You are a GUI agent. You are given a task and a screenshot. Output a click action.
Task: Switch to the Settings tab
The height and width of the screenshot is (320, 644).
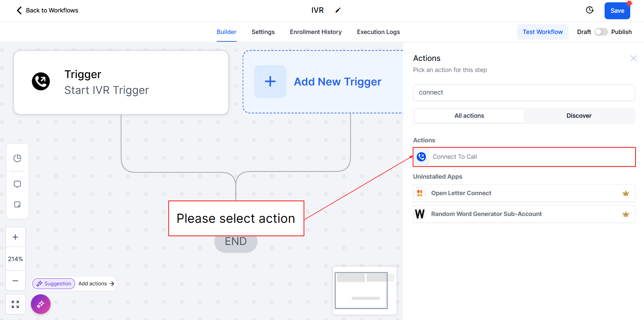(263, 32)
